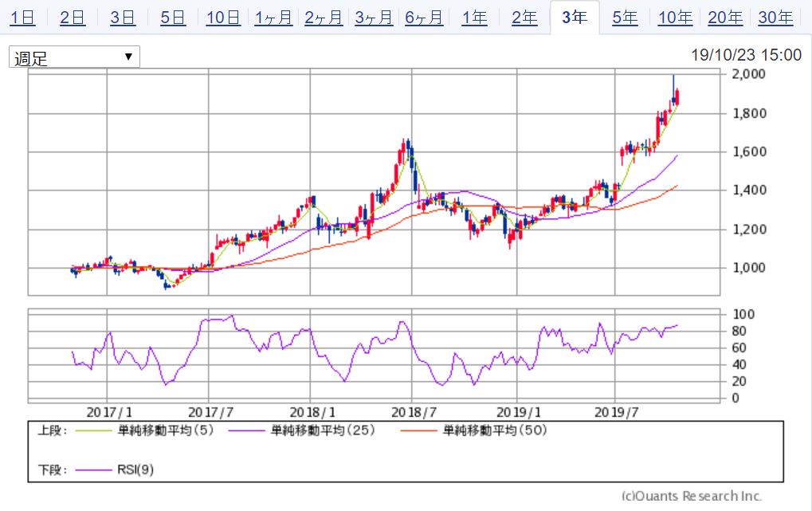812x511 pixels.
Task: Click the 2017/7 date axis label
Action: click(210, 412)
